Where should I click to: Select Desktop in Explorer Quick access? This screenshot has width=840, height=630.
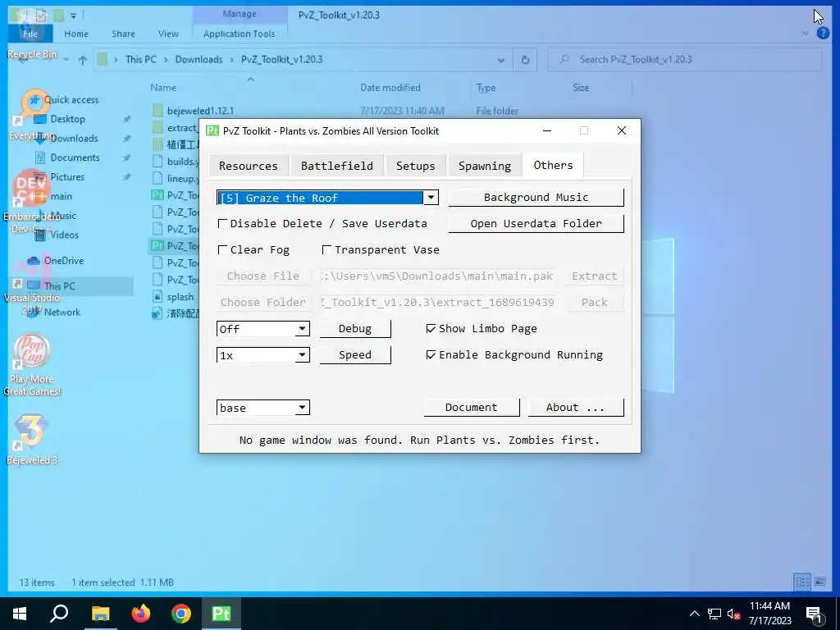coord(67,119)
